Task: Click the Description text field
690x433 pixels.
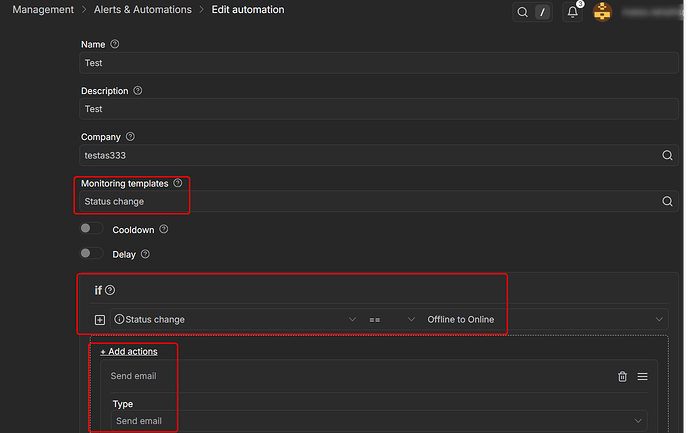Action: pos(380,109)
